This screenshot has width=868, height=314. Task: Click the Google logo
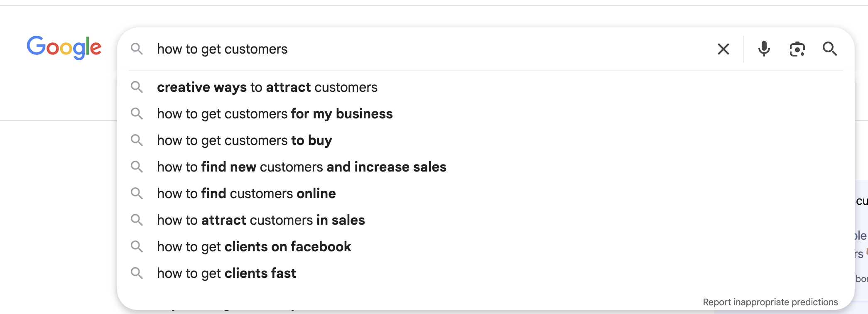point(64,47)
